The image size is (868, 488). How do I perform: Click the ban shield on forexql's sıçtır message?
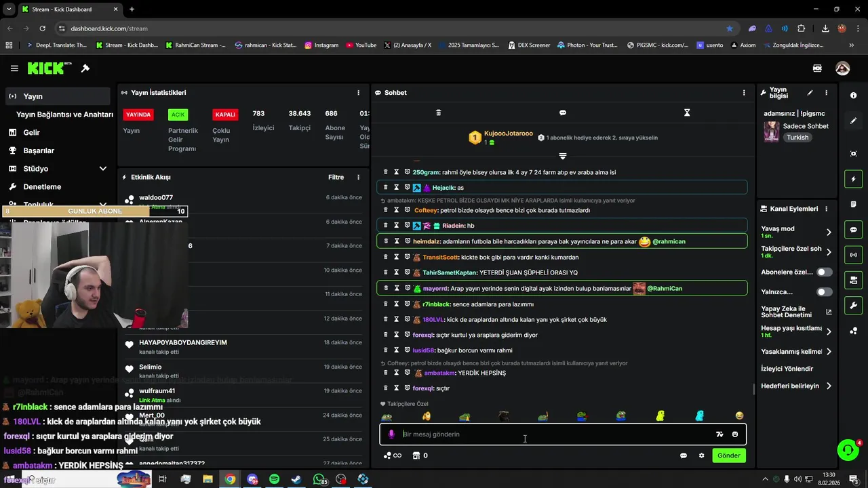point(407,388)
